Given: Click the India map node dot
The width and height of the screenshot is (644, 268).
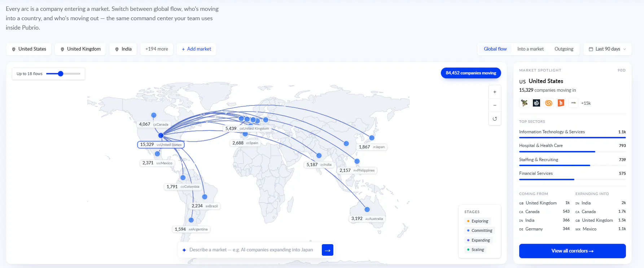Looking at the screenshot, I should 319,156.
